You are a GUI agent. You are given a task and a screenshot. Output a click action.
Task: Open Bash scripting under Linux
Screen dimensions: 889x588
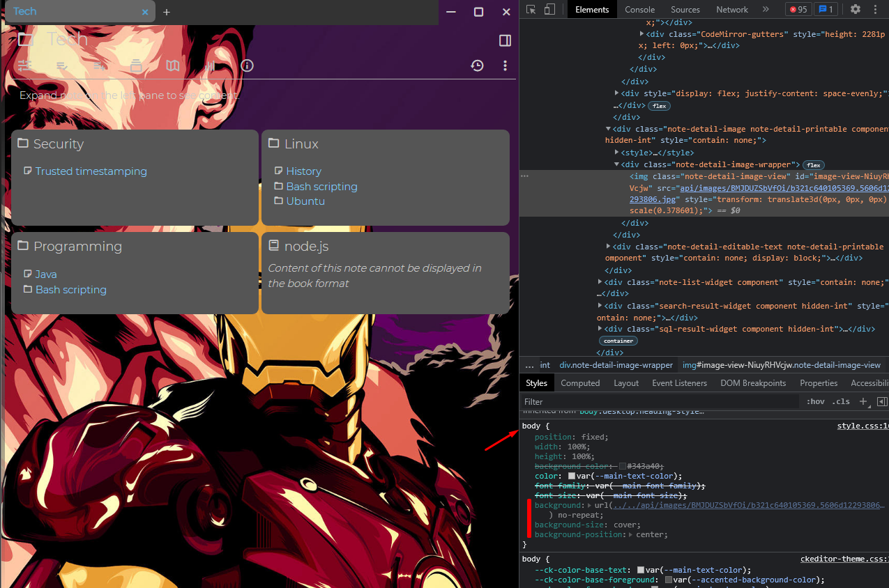coord(321,187)
